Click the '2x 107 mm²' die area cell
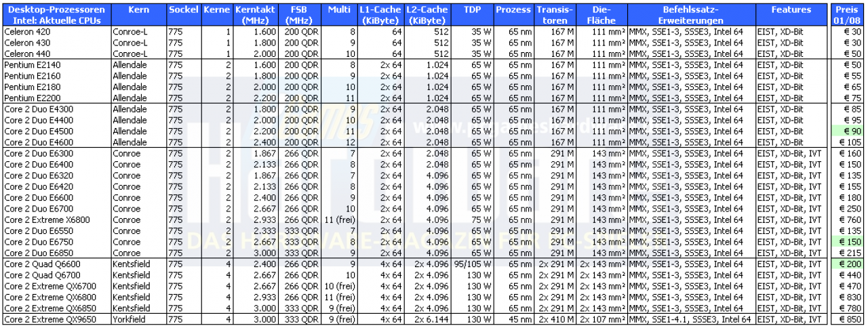The width and height of the screenshot is (868, 328). (x=601, y=319)
